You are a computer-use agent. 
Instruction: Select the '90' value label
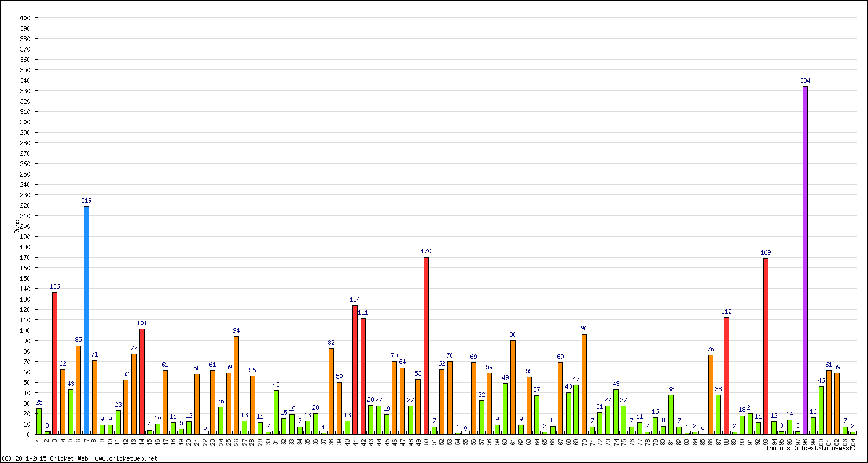513,335
